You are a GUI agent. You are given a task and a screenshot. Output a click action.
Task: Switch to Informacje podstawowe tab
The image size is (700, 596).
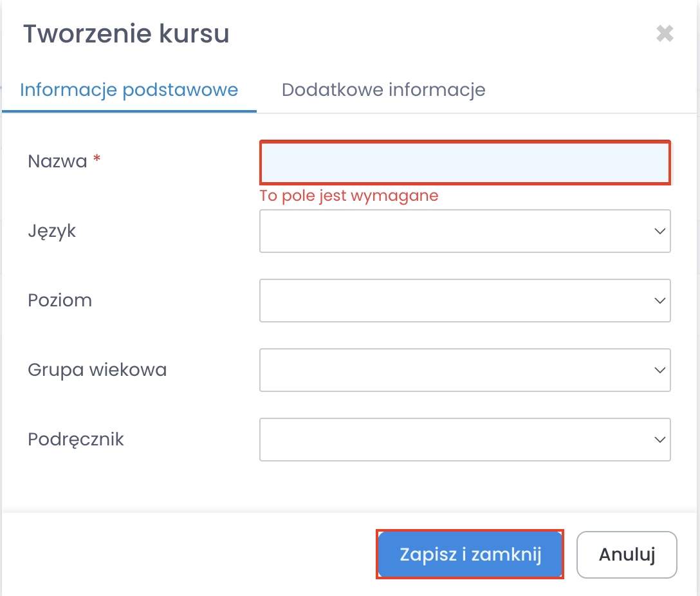[129, 89]
